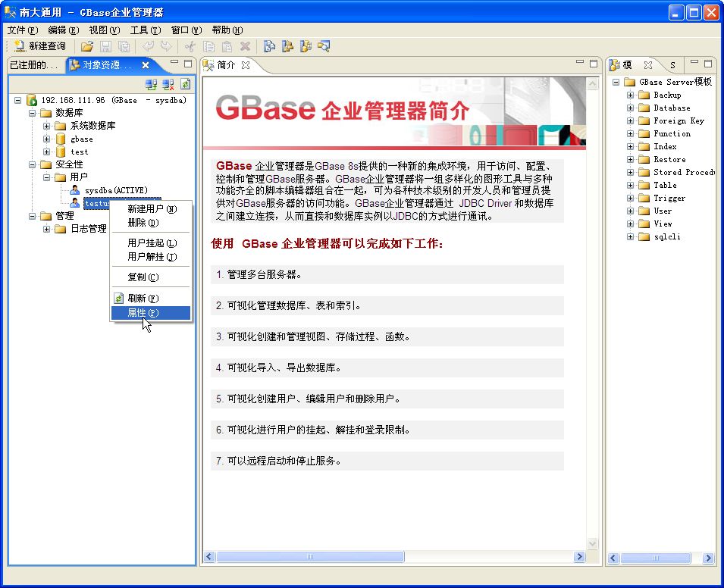
Task: Click the delete X toolbar icon
Action: coord(245,46)
